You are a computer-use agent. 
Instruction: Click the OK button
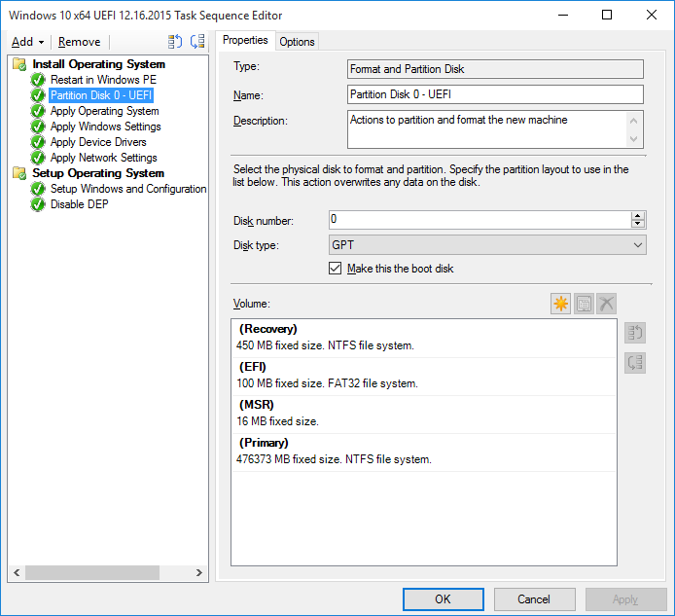pyautogui.click(x=443, y=599)
